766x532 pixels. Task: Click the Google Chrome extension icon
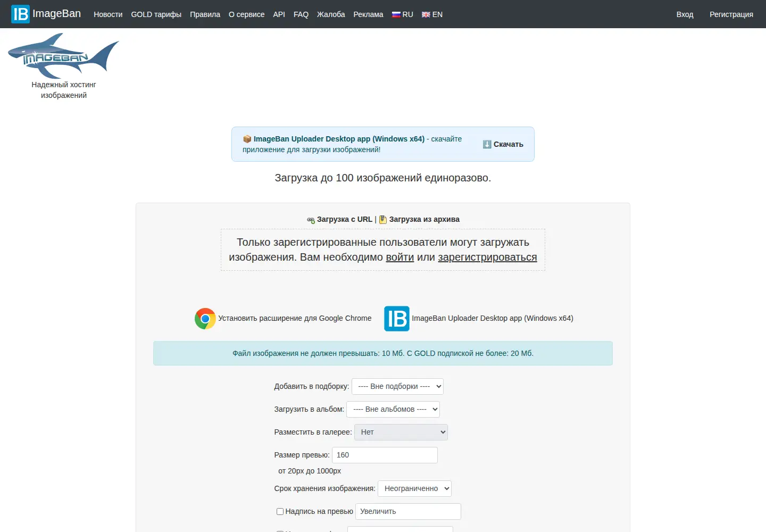(205, 319)
